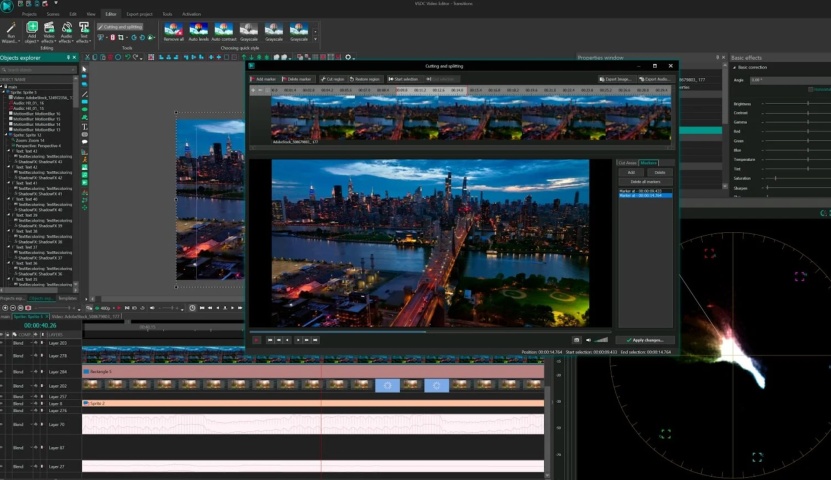This screenshot has width=831, height=480.
Task: Open the Activation tab
Action: tap(191, 14)
